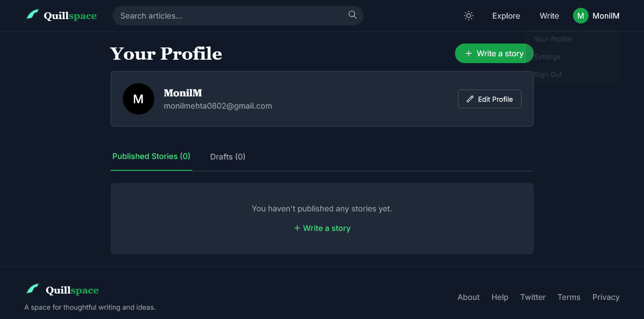This screenshot has height=319, width=644.
Task: Select the Published Stories (0) tab
Action: coord(151,157)
